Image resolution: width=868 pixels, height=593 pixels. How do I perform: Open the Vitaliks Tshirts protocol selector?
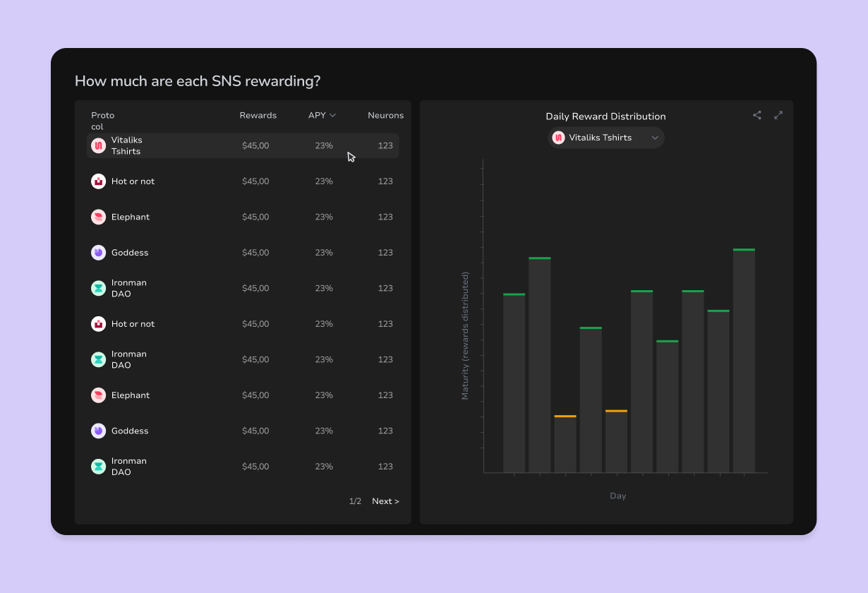coord(605,138)
